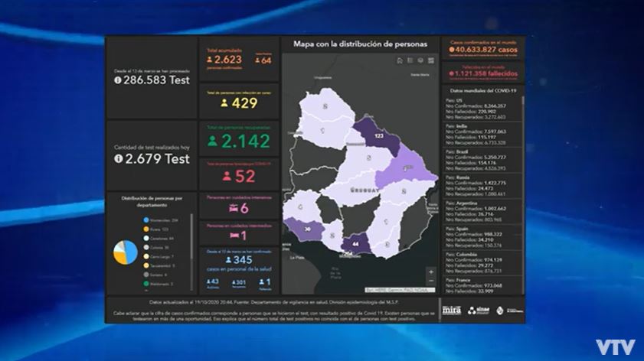
Task: Click info icon beside 286.583 Test
Action: click(x=119, y=80)
